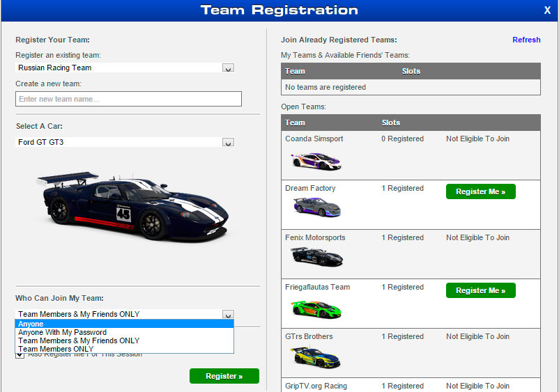Close the Team Registration dialog
Viewport: 559px width, 392px height.
click(547, 10)
